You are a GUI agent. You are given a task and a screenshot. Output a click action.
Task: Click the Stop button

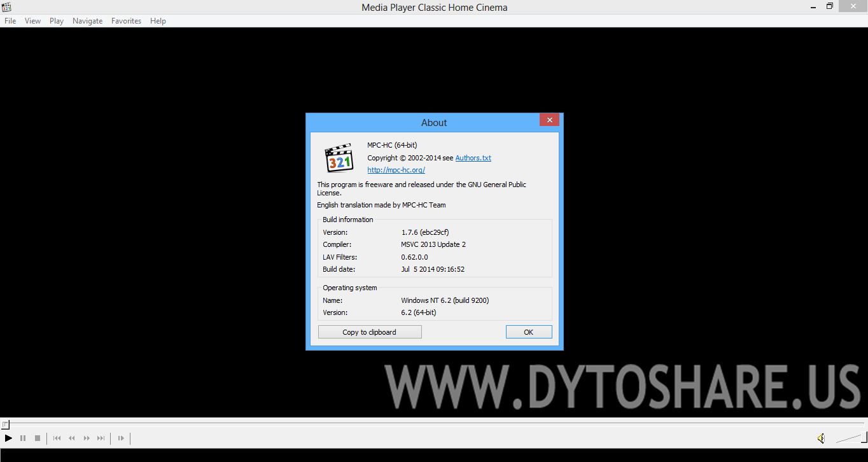(38, 438)
